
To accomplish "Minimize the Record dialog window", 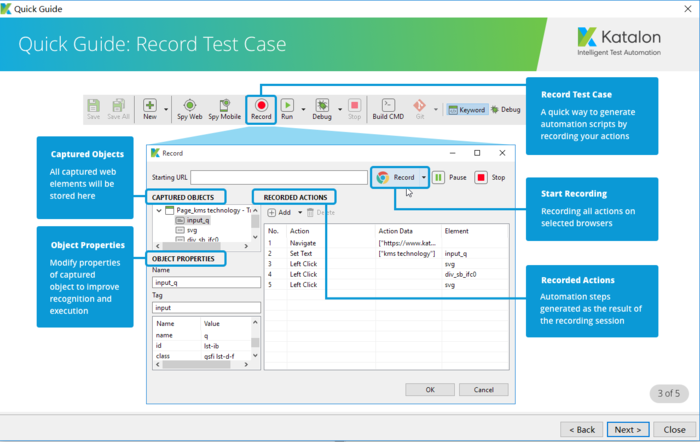I will click(452, 153).
